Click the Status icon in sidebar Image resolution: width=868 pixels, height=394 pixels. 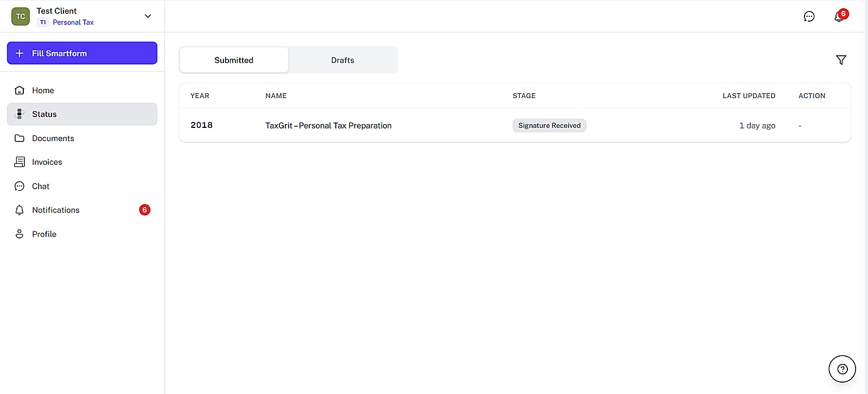(x=20, y=114)
